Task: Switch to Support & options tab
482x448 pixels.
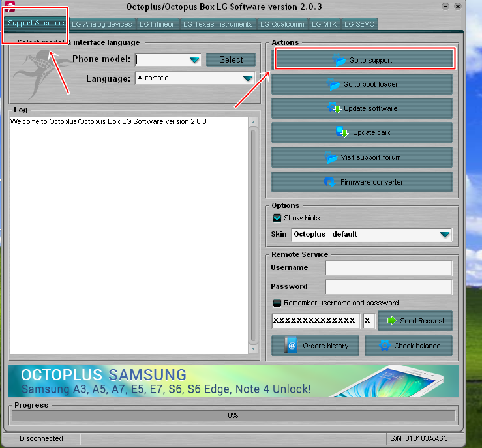Action: click(x=35, y=23)
